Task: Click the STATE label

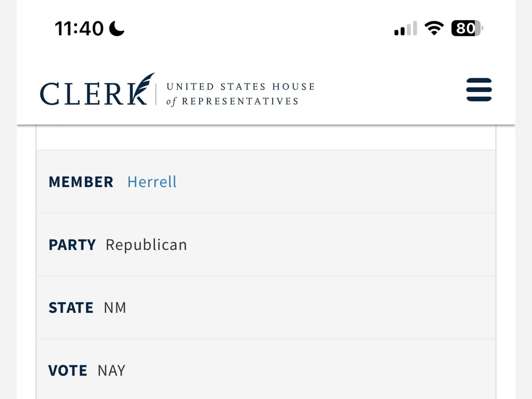Action: (71, 308)
